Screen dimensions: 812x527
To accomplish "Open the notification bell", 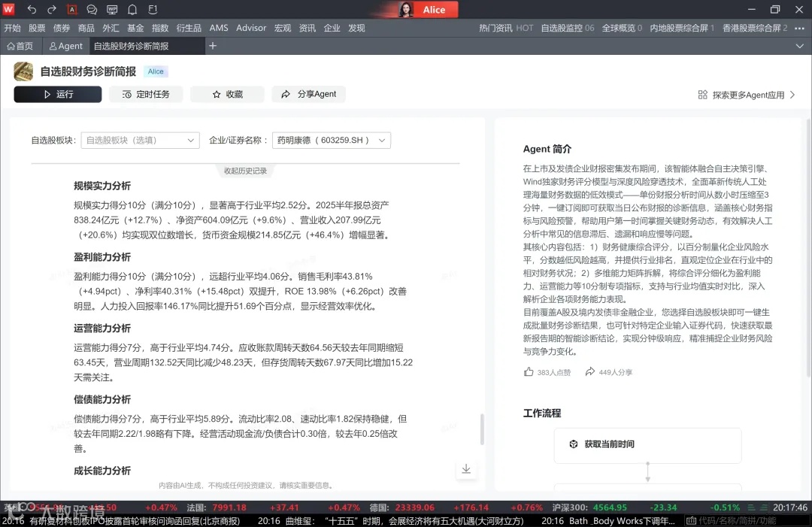I will point(132,9).
